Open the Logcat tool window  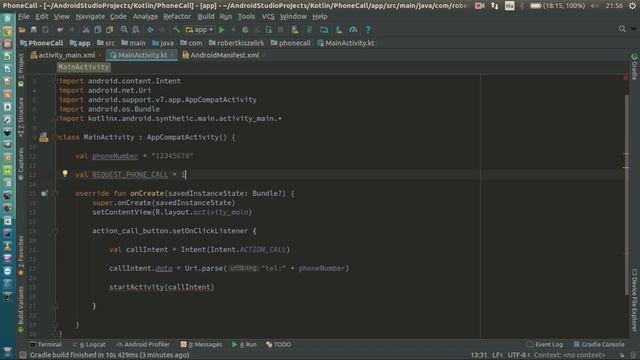click(x=89, y=344)
